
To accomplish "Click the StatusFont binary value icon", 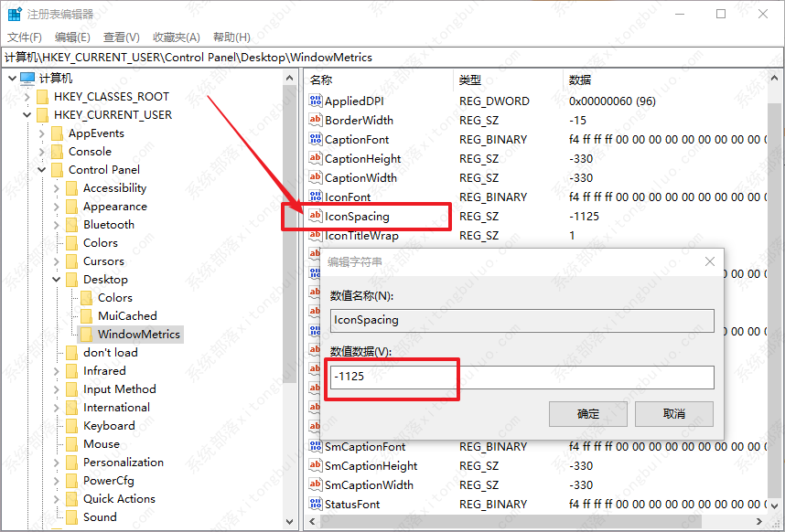I will (x=317, y=505).
